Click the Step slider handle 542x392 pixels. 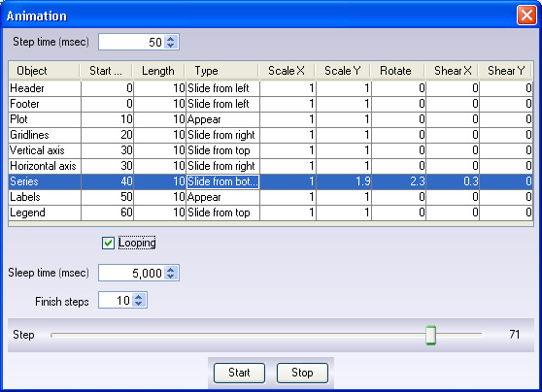tap(430, 335)
